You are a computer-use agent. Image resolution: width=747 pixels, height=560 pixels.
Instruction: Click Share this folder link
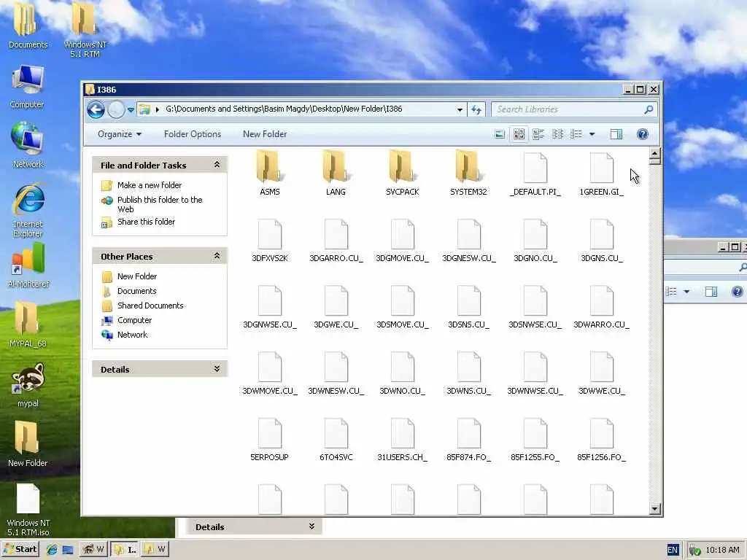146,222
